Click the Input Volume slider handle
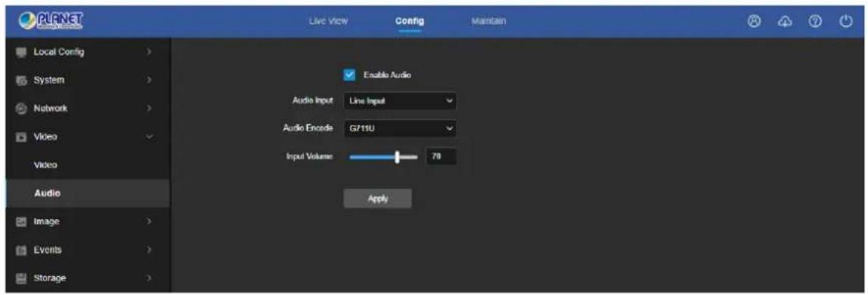 click(x=398, y=157)
